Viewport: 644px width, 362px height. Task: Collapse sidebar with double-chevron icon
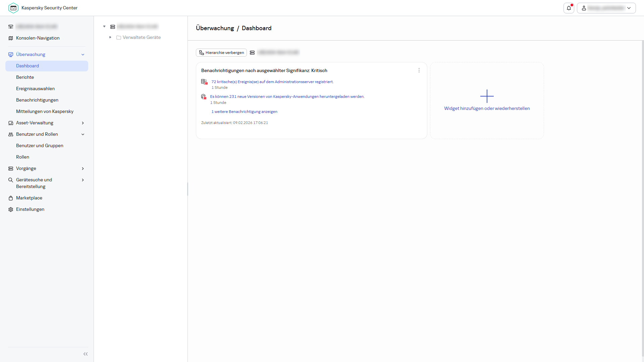point(86,354)
